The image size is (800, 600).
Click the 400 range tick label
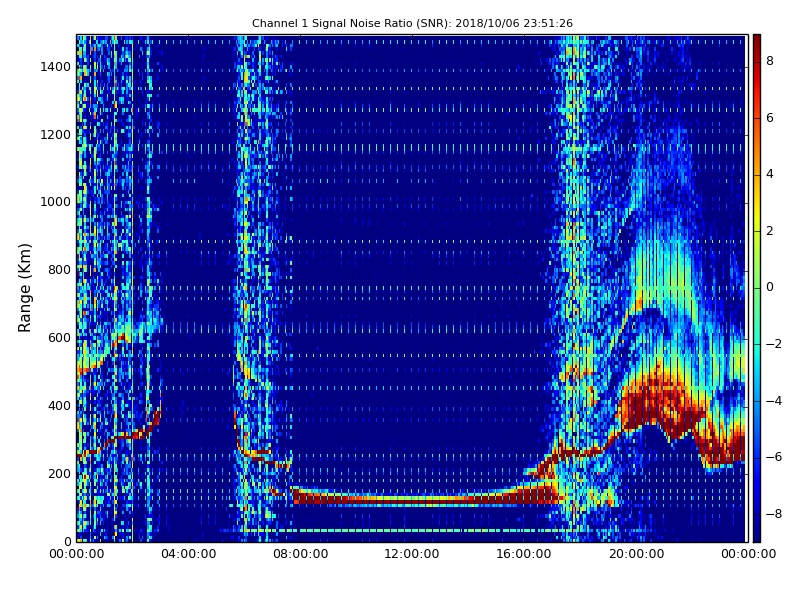point(59,406)
